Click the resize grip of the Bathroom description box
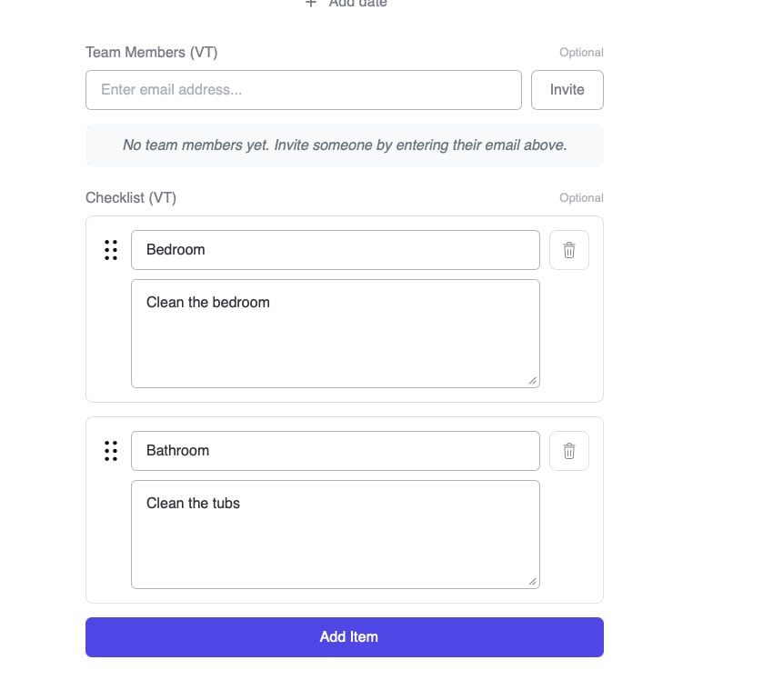Image resolution: width=763 pixels, height=700 pixels. click(533, 582)
